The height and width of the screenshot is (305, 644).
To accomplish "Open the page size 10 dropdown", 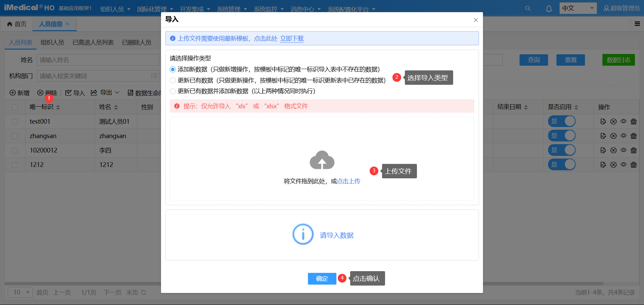I will (20, 292).
